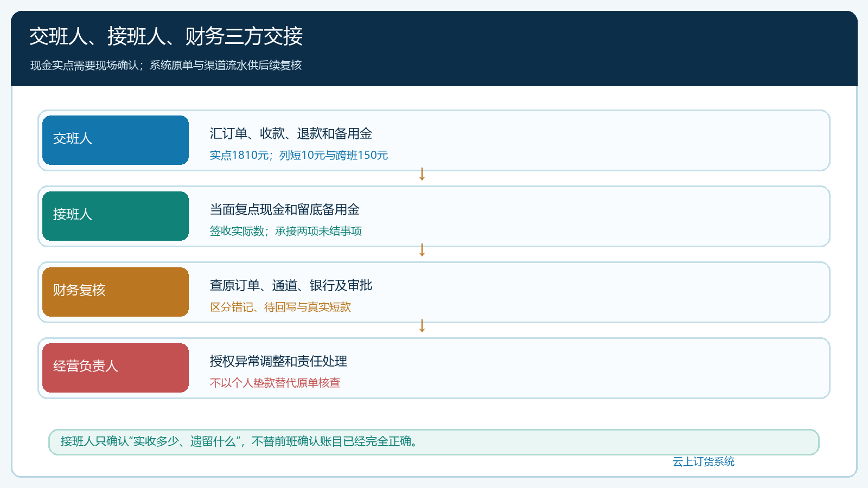The width and height of the screenshot is (868, 488).
Task: Click subtitle 现金实点需要现场确认；系统原单与渠道流水供后续复核
Action: (x=166, y=65)
